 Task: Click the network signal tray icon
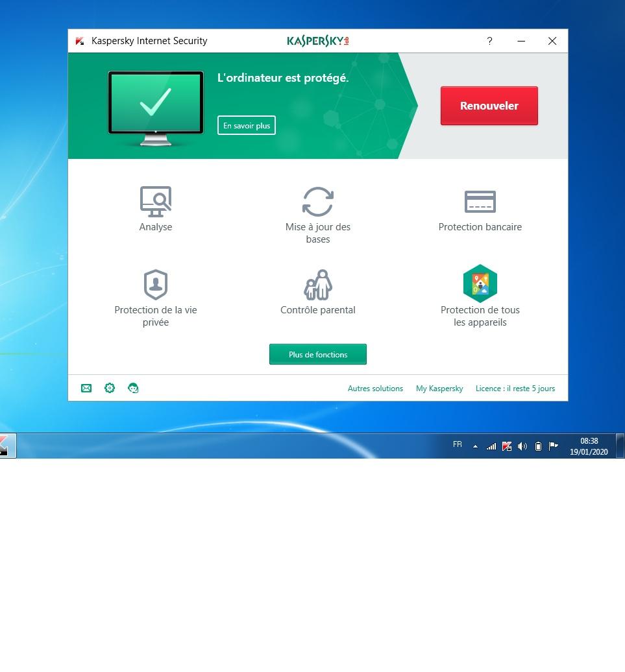point(491,446)
